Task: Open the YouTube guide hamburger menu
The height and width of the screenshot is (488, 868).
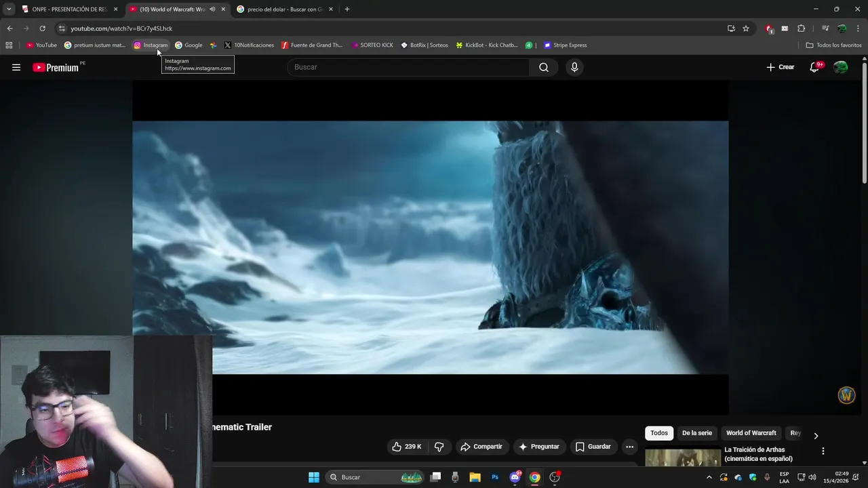Action: pos(16,67)
